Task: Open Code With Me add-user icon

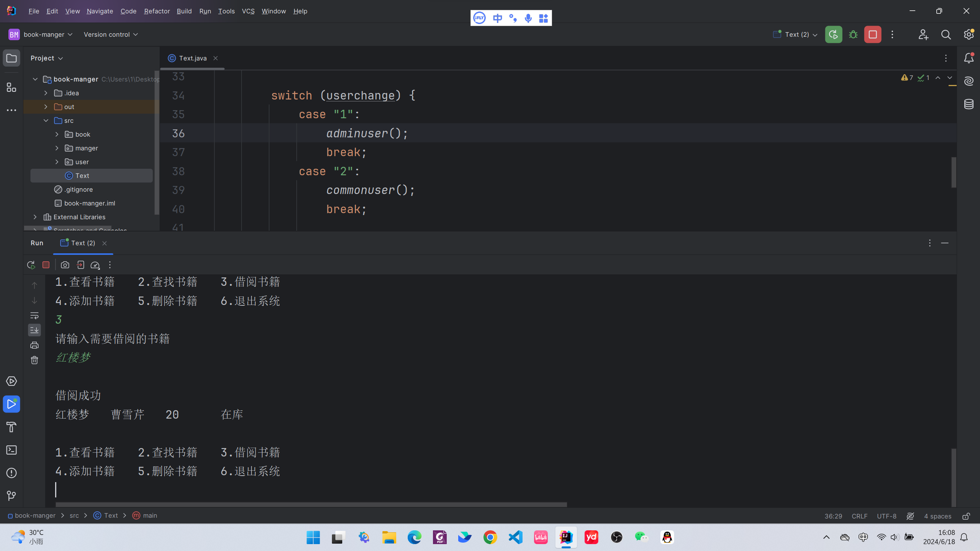Action: pyautogui.click(x=923, y=34)
